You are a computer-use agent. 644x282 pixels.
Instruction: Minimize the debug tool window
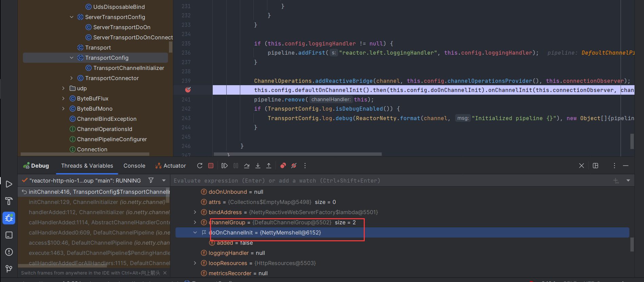click(626, 166)
